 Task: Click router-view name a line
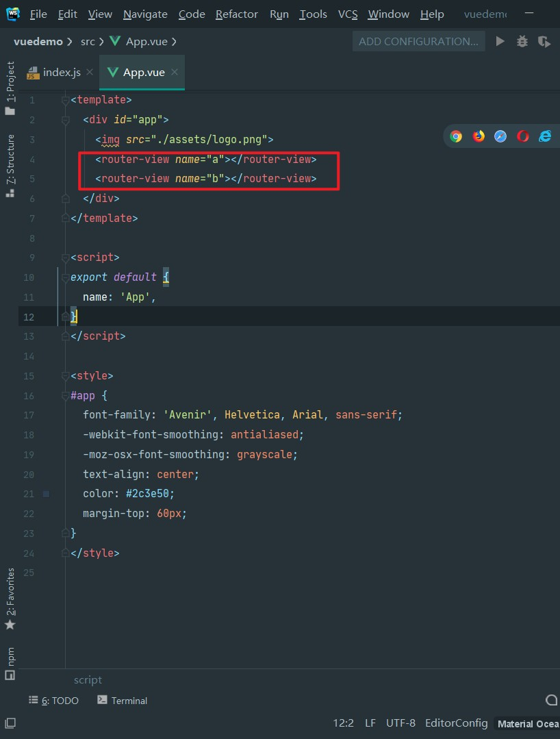[206, 160]
